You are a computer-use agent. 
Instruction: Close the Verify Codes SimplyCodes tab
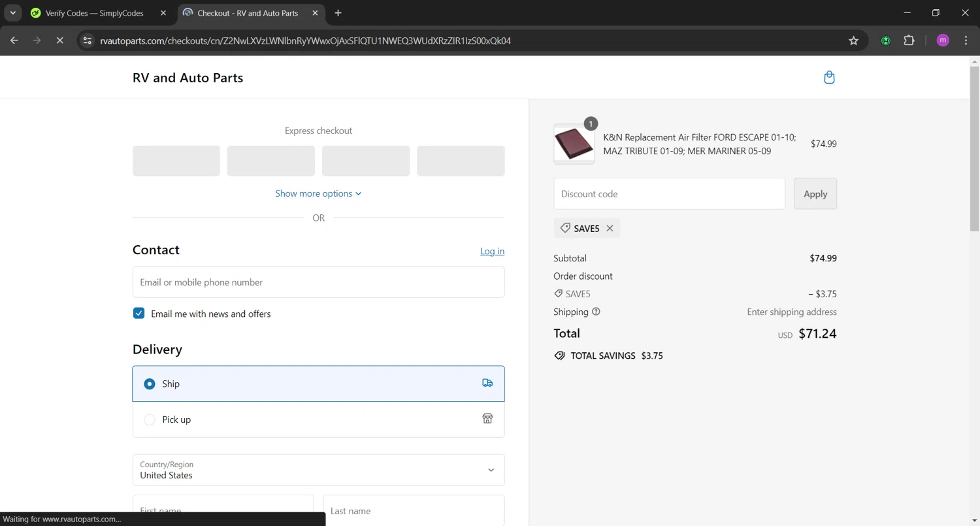point(163,13)
